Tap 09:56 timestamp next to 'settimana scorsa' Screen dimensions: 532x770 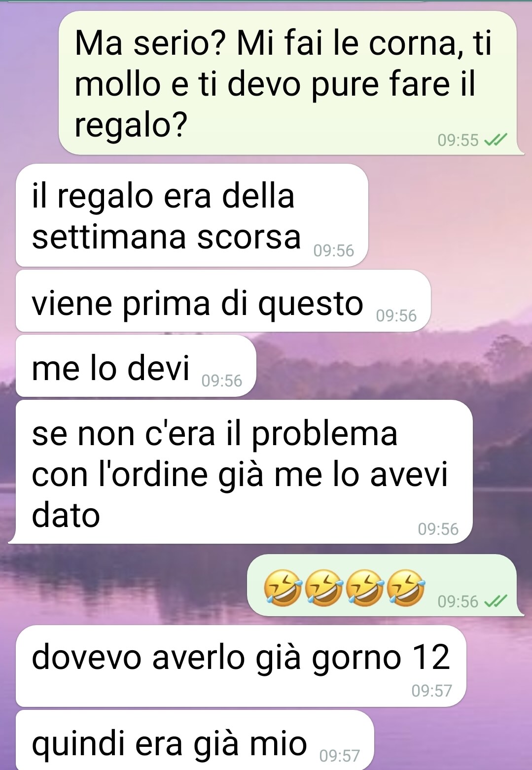point(334,251)
